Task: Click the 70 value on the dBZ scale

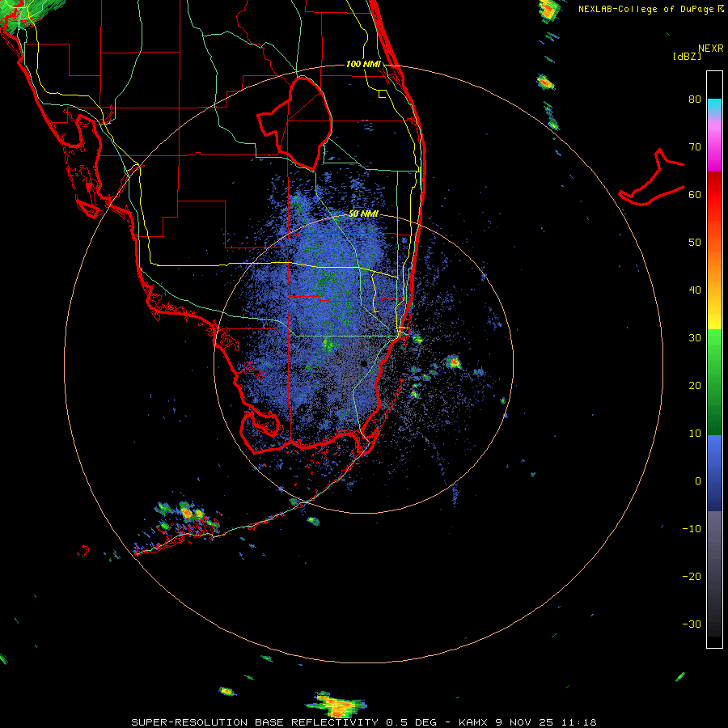Action: click(695, 147)
